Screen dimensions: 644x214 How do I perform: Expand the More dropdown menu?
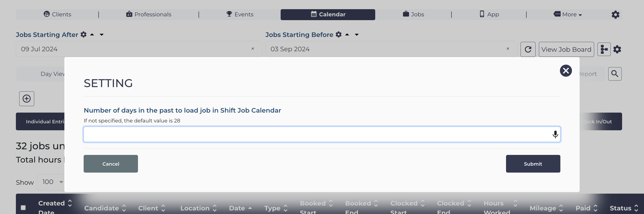point(568,15)
